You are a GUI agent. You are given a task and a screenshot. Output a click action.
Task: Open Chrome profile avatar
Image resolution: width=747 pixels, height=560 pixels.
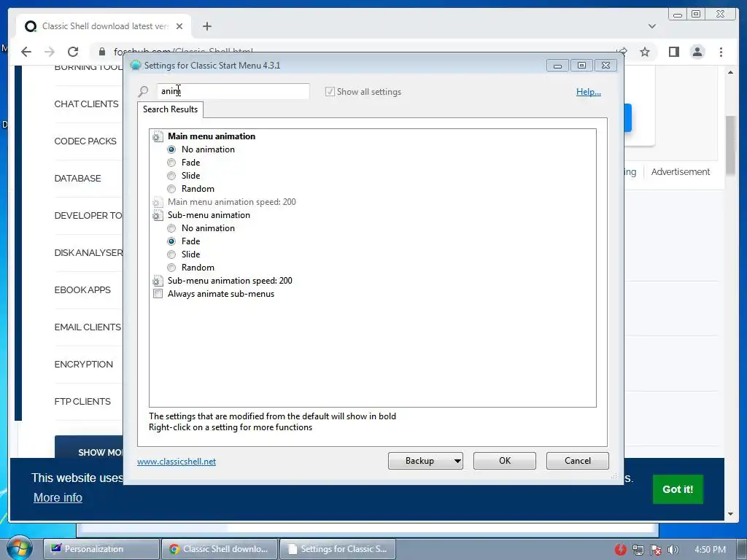tap(697, 52)
